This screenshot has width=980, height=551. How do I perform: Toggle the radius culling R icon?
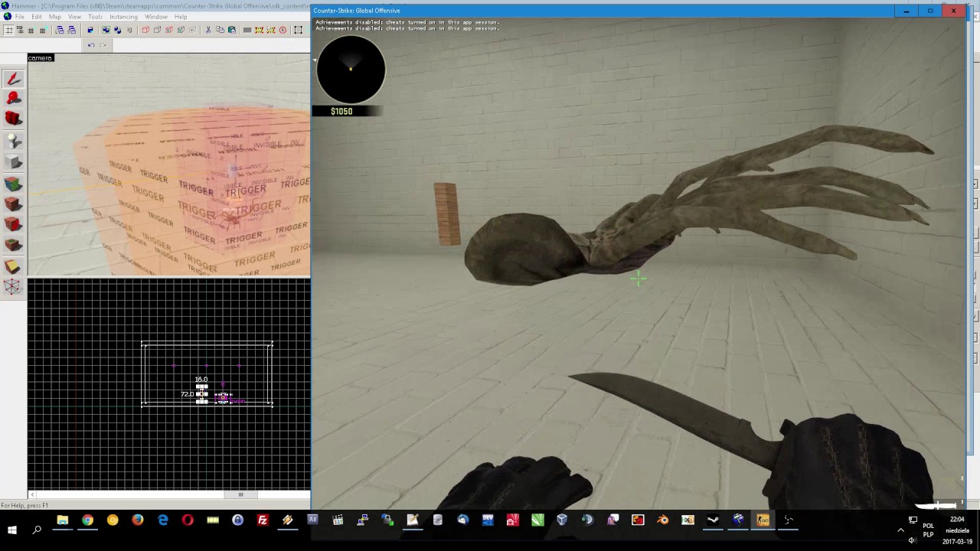[x=283, y=30]
